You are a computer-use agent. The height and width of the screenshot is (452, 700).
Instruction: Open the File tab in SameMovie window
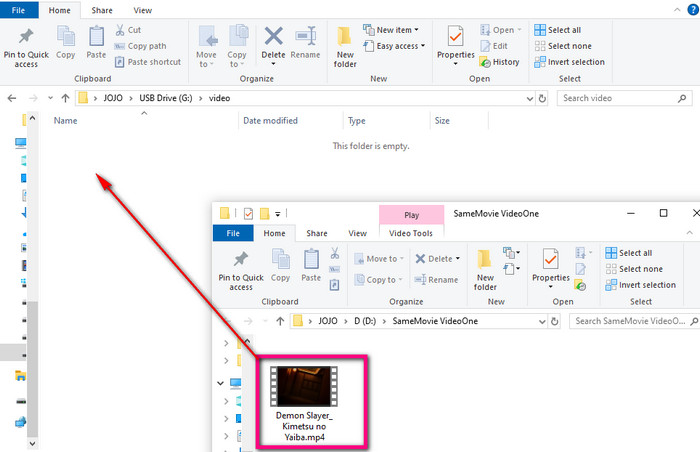233,233
